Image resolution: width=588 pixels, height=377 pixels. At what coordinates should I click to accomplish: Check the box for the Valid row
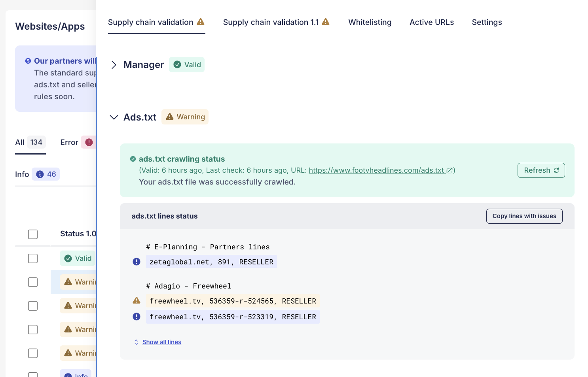33,258
